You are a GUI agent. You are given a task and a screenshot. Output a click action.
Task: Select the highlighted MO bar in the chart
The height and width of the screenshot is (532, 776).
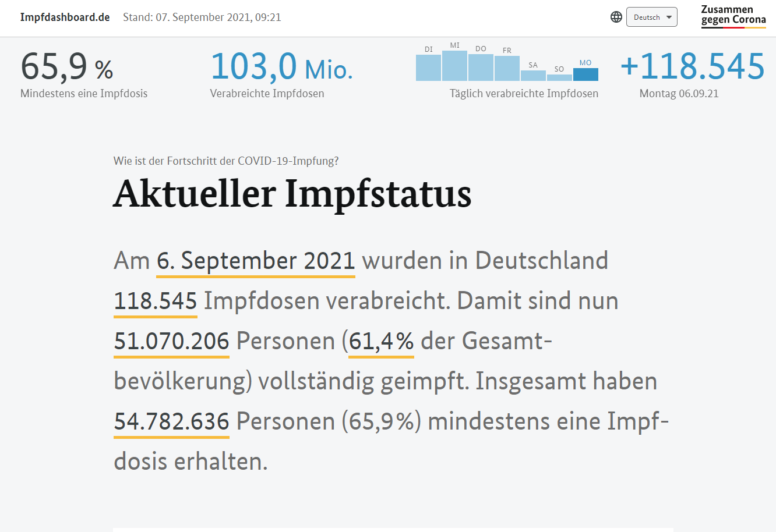(x=585, y=75)
